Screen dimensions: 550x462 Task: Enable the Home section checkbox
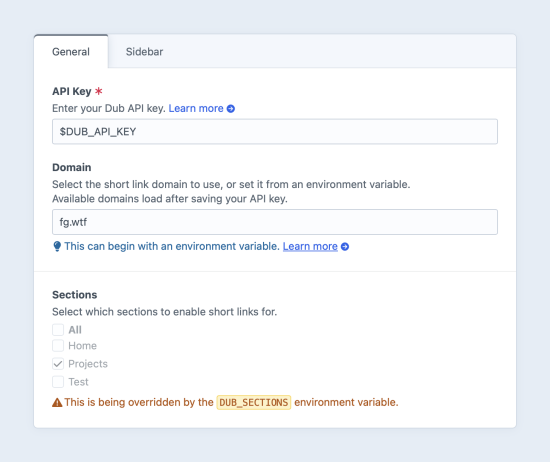(x=58, y=346)
